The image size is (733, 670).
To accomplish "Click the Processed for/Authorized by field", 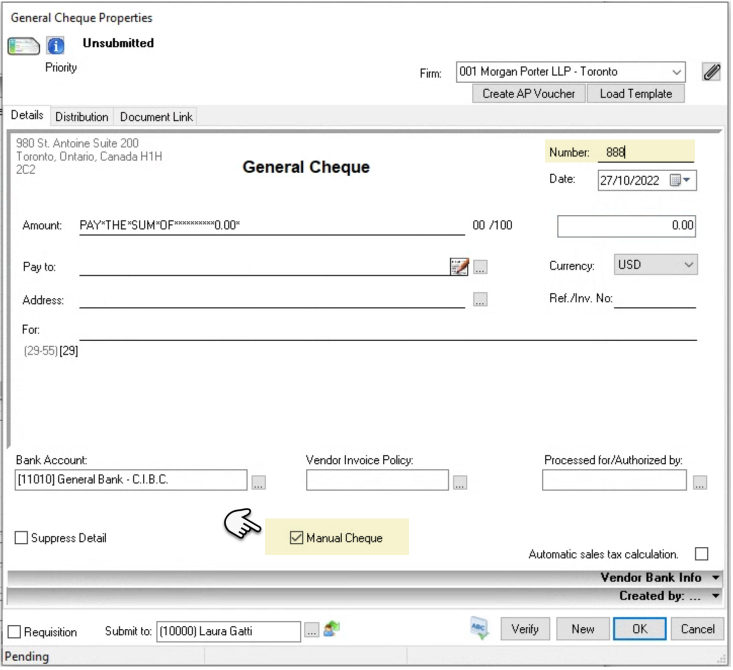I will (x=614, y=480).
